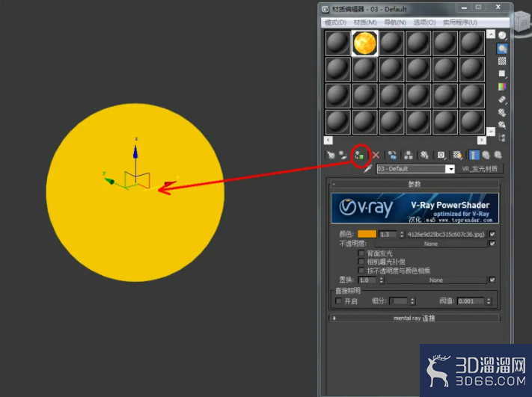Click the Make Unique icon
The height and width of the screenshot is (397, 532).
pos(409,156)
